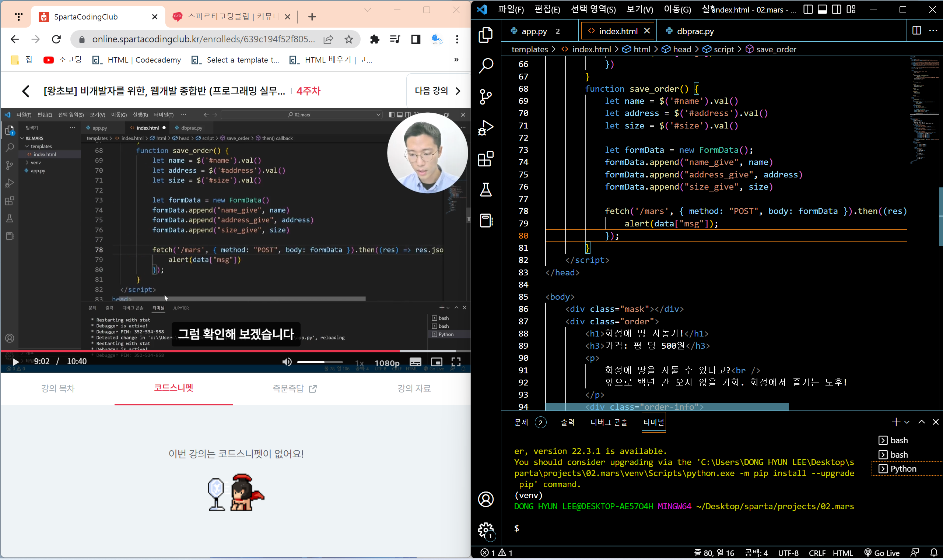The height and width of the screenshot is (560, 943).
Task: Go to next lecture 다음 강의
Action: pyautogui.click(x=438, y=91)
